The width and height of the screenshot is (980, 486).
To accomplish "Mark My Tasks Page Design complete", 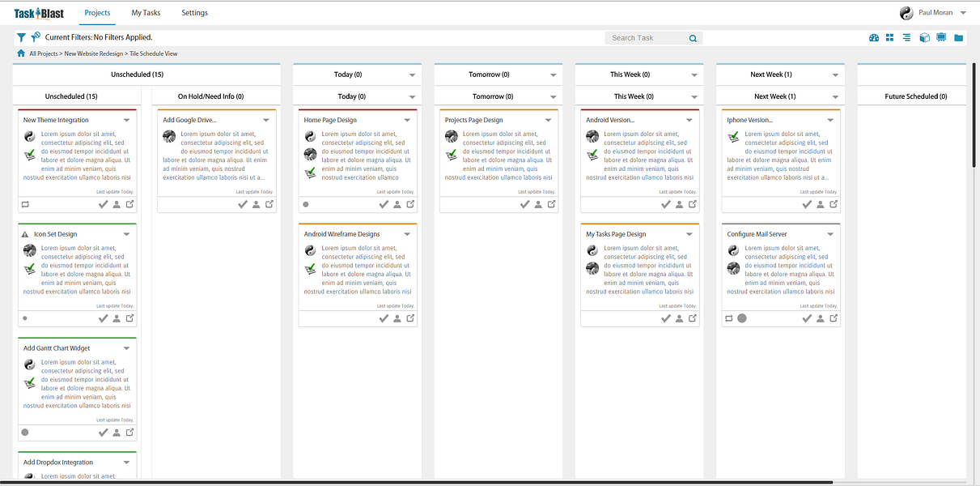I will point(666,318).
